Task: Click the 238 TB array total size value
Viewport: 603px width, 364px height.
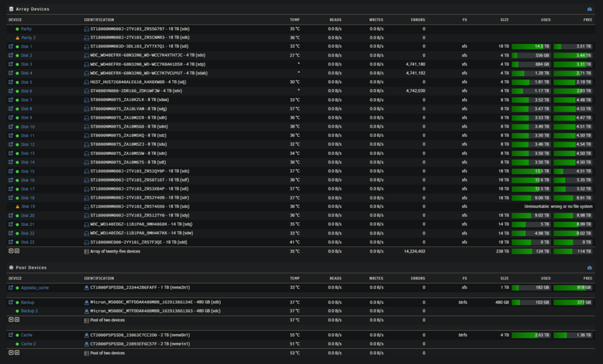Action: click(x=502, y=251)
